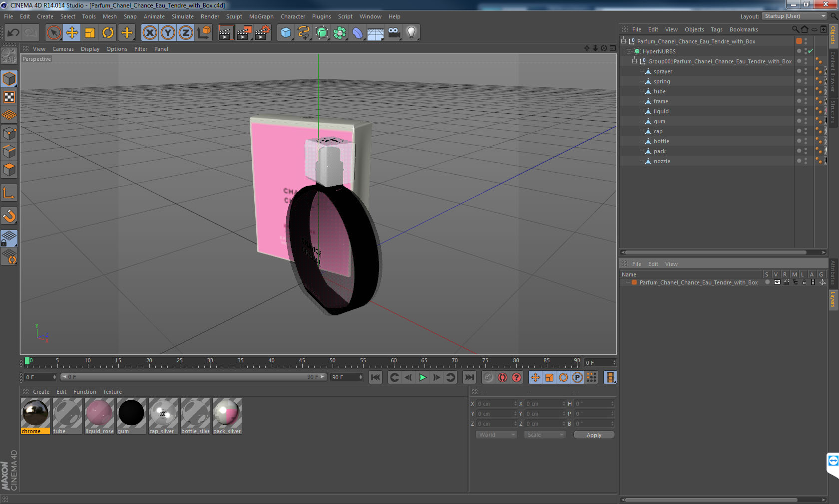Toggle HyperNURBS enable checkmark
839x504 pixels.
point(811,51)
